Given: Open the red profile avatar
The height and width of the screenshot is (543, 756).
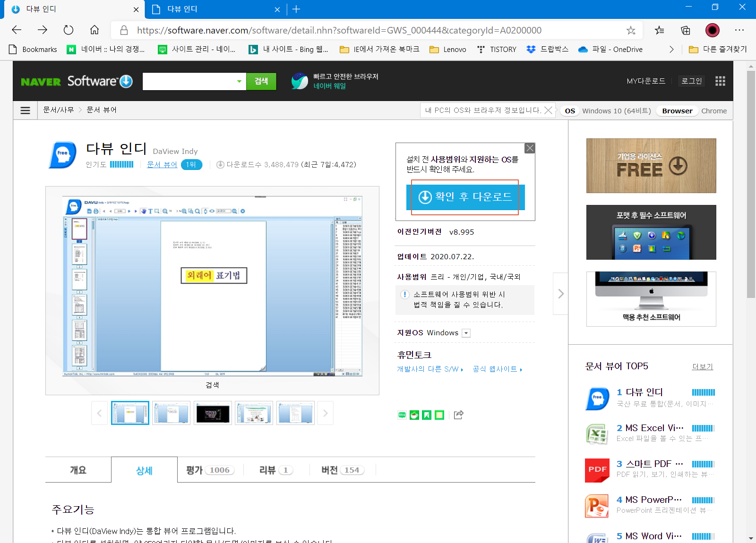Looking at the screenshot, I should pyautogui.click(x=713, y=30).
